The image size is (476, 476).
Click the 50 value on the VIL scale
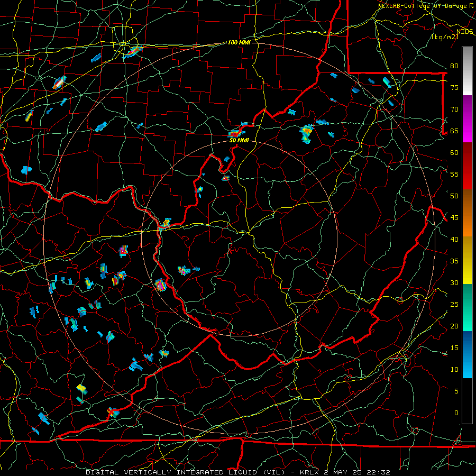coord(454,196)
